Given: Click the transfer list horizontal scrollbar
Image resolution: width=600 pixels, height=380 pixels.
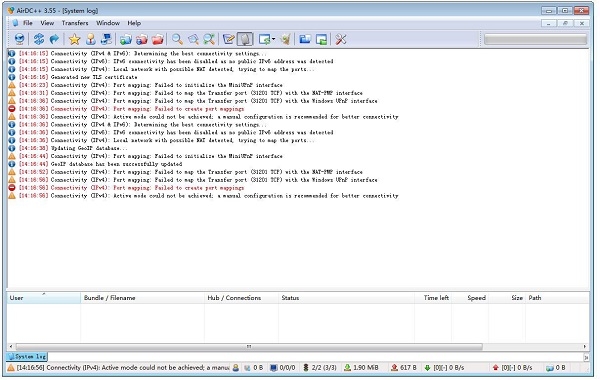Looking at the screenshot, I should [x=249, y=347].
